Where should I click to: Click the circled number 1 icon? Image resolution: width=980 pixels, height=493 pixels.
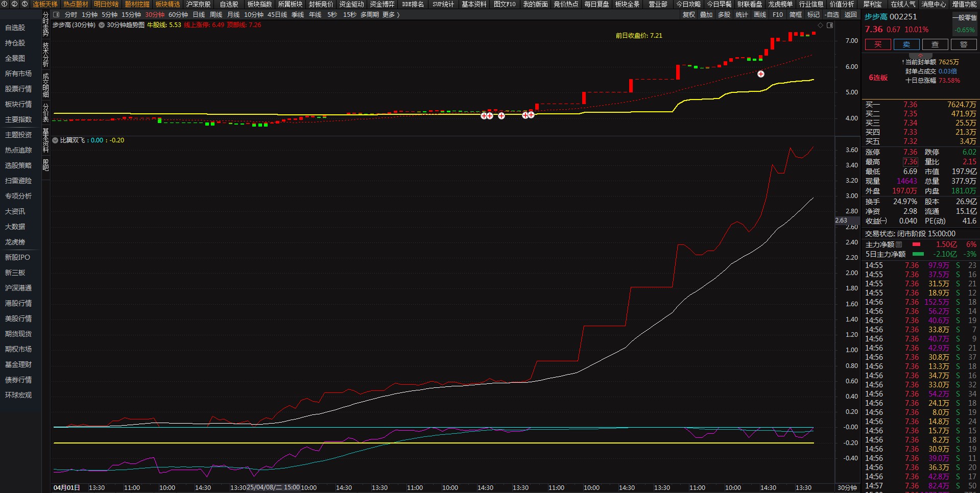[x=4, y=4]
